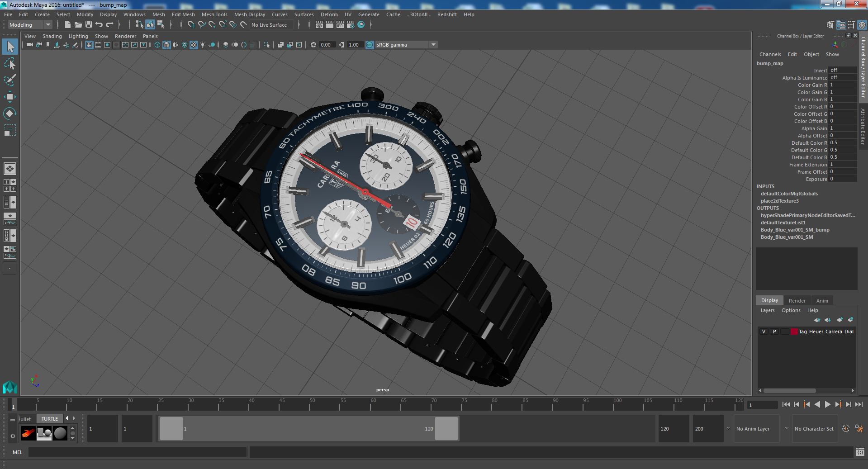Click the Color Gain R value field
Screen dimensions: 868x469
(x=843, y=85)
